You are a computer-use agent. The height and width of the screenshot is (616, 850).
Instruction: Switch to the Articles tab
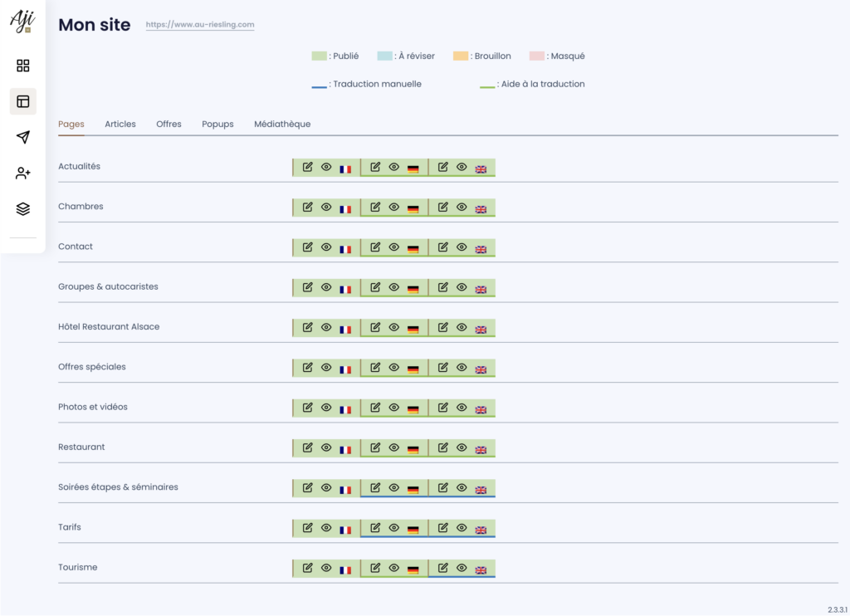(x=120, y=125)
